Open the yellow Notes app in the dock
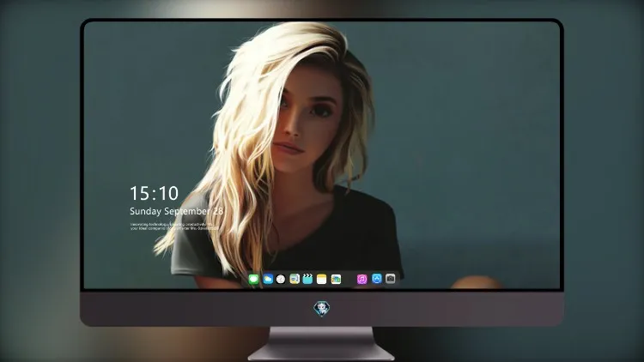The width and height of the screenshot is (644, 362). 322,280
